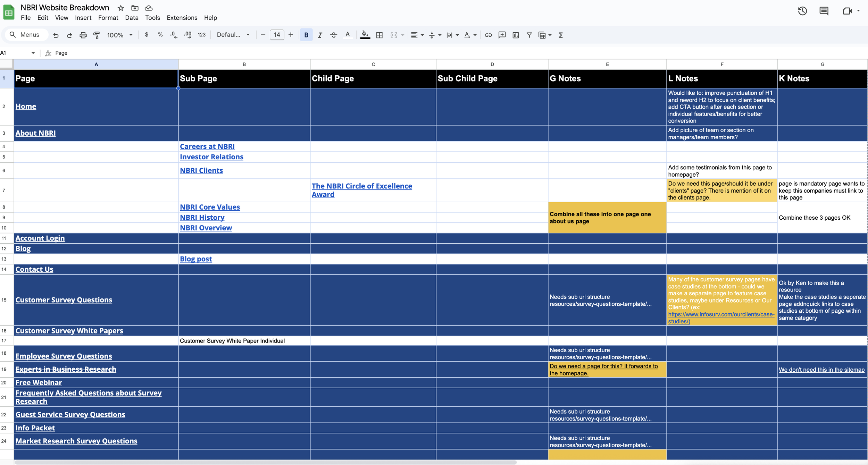Open the Format menu
The image size is (868, 465).
(x=108, y=18)
